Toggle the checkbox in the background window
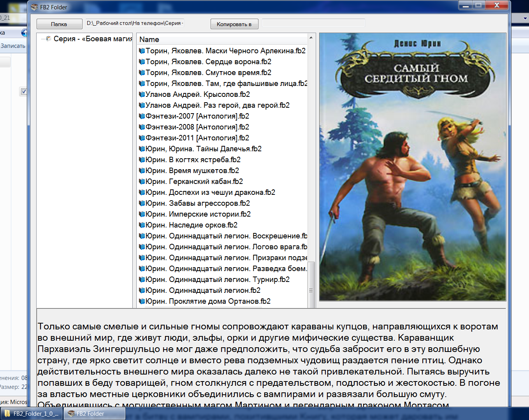Viewport: 529px width, 420px height. [24, 91]
